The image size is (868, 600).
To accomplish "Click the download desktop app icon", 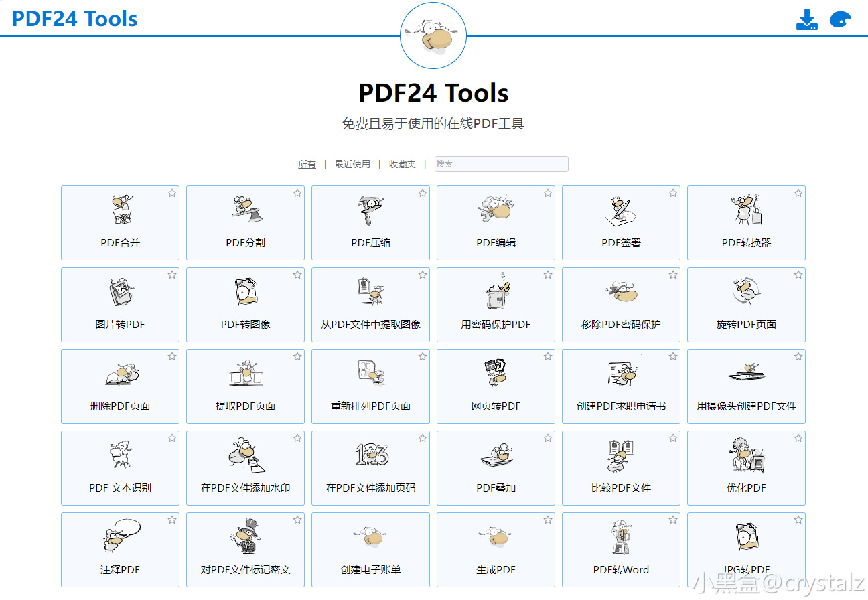I will point(807,20).
